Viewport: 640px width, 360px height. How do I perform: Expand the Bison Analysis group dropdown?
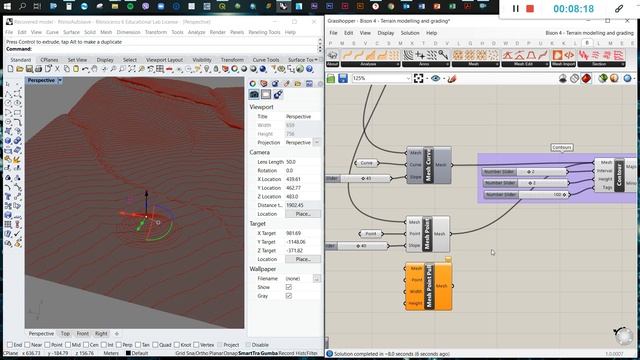[x=398, y=64]
